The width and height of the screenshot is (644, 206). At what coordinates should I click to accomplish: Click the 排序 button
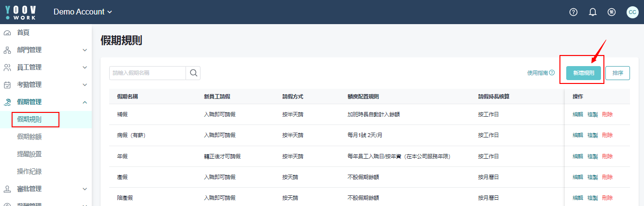[x=617, y=73]
